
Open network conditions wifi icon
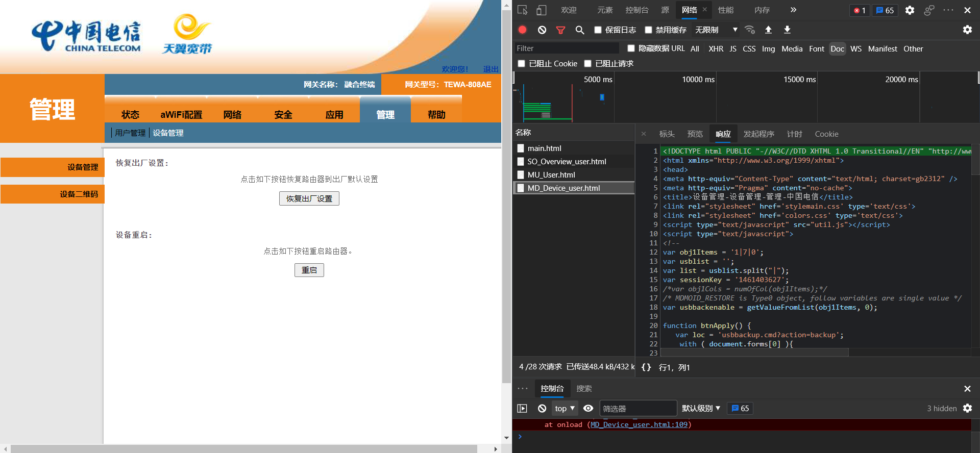click(750, 30)
